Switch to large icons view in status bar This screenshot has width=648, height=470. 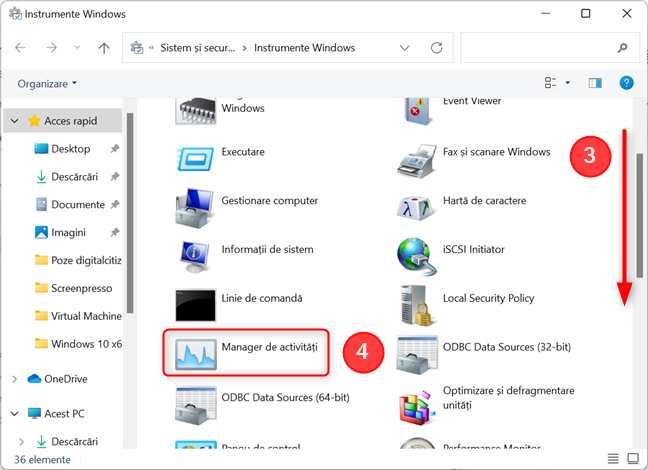(x=633, y=458)
